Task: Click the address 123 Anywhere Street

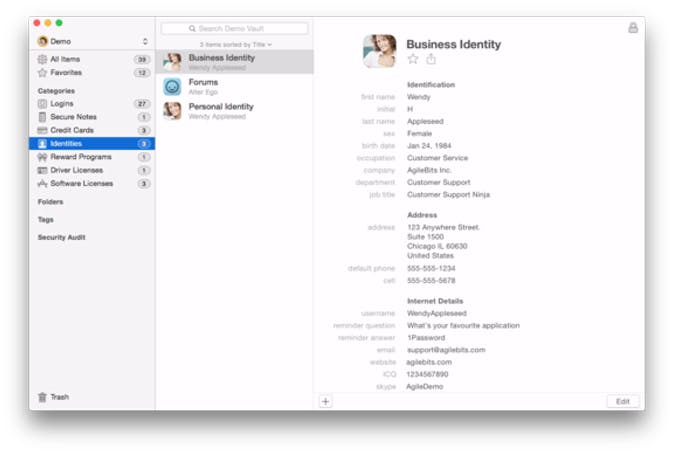Action: pos(443,227)
